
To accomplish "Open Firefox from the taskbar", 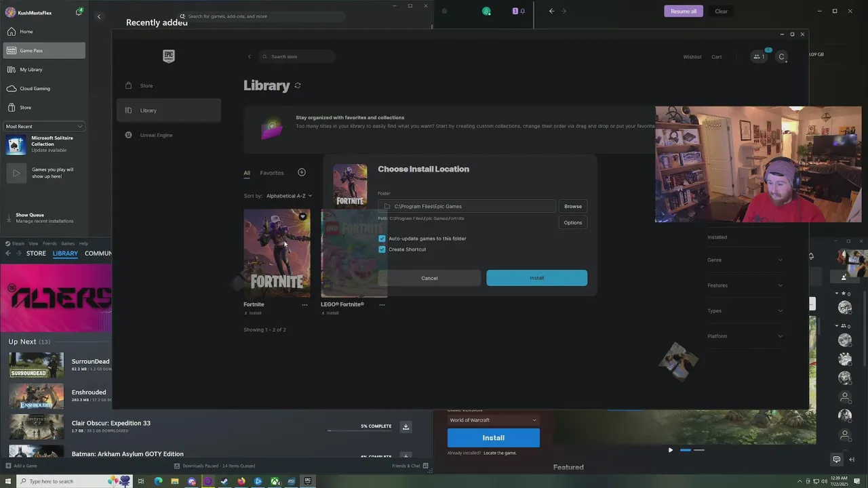I will [x=241, y=481].
